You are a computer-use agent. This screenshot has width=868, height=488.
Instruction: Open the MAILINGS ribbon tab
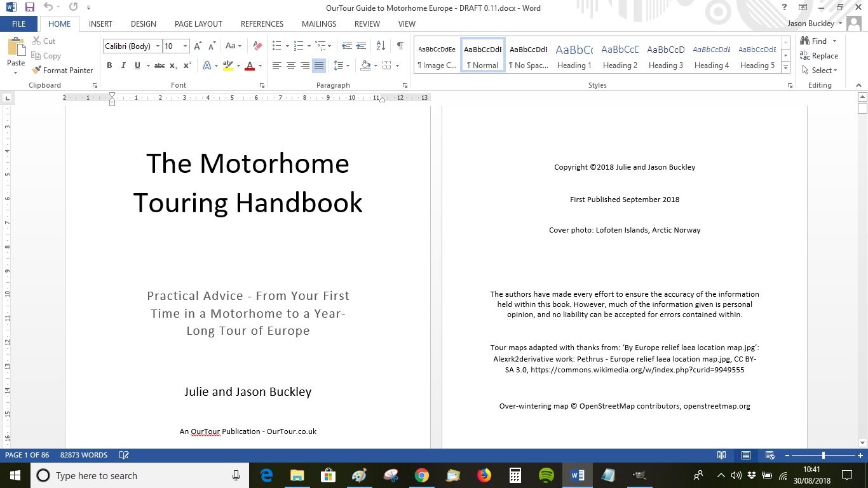click(318, 24)
